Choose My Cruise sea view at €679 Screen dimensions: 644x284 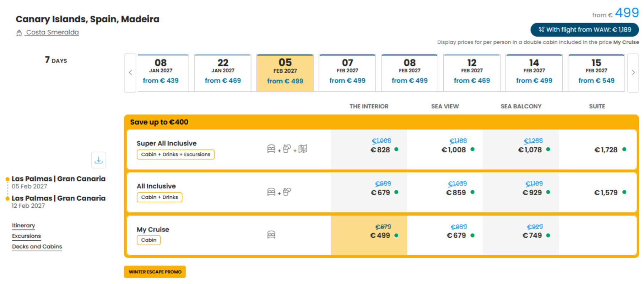445,235
